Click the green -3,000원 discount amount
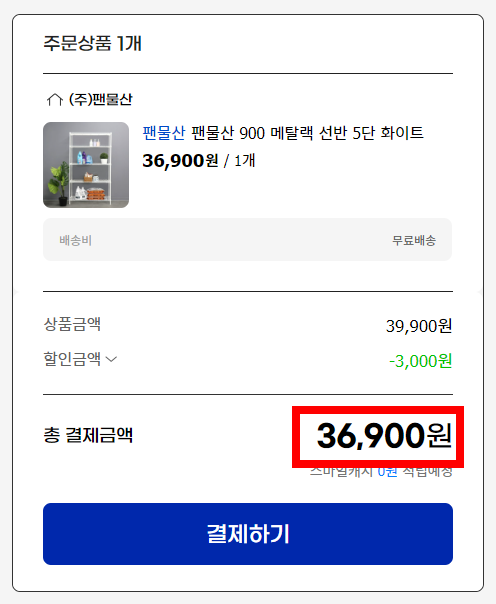This screenshot has width=496, height=604. pos(421,361)
